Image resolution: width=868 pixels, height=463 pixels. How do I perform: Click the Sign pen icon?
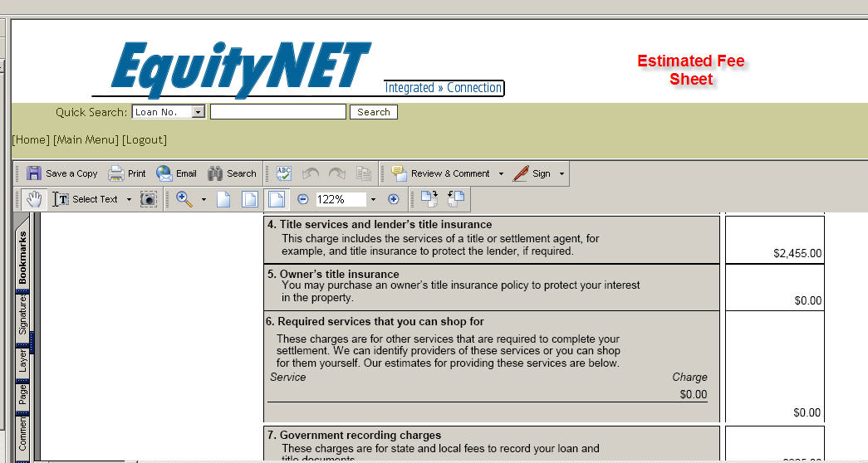click(x=520, y=173)
